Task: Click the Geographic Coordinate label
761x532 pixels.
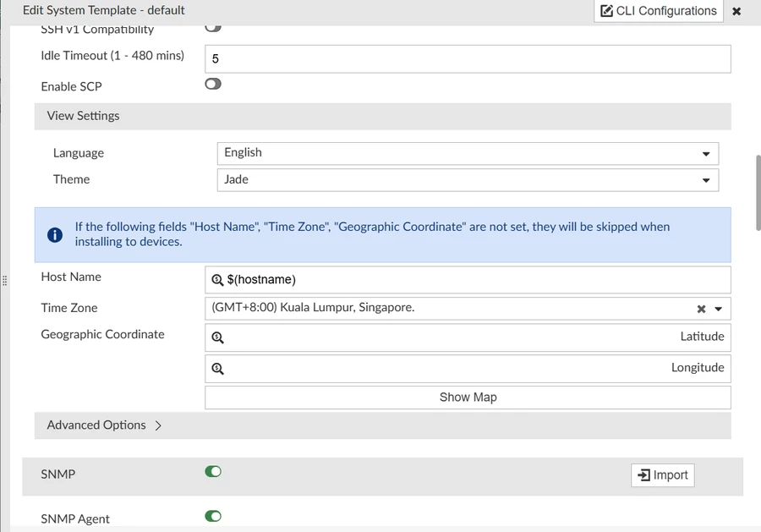Action: pos(102,334)
